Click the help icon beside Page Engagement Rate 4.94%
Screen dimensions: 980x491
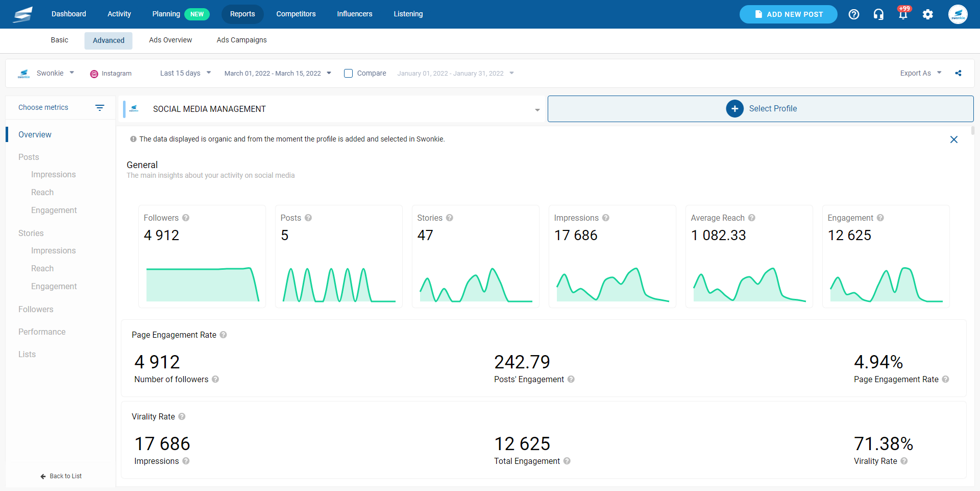pyautogui.click(x=946, y=379)
